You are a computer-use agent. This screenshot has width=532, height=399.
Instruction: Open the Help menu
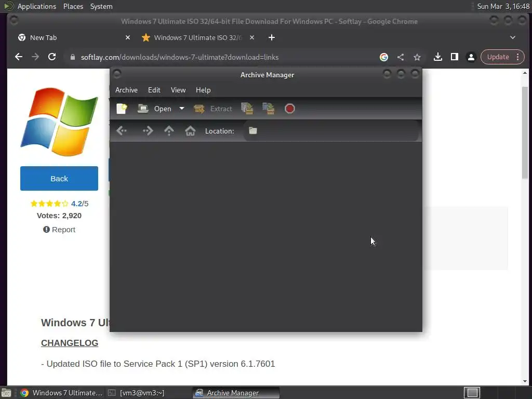[203, 90]
